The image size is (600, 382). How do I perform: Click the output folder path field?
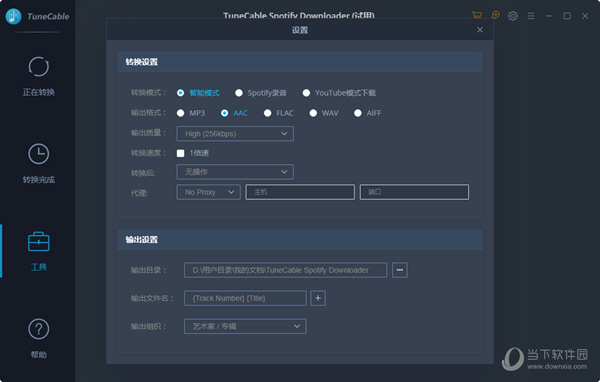(x=285, y=270)
